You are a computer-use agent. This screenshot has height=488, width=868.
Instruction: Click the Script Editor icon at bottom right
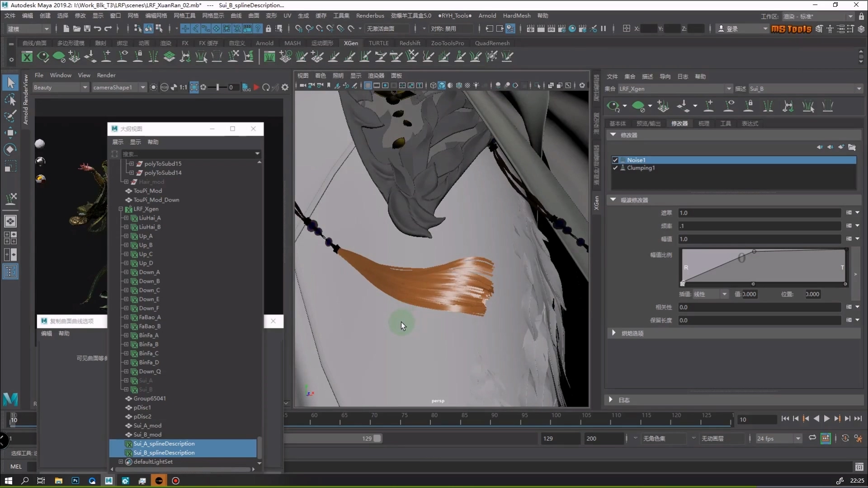[859, 467]
